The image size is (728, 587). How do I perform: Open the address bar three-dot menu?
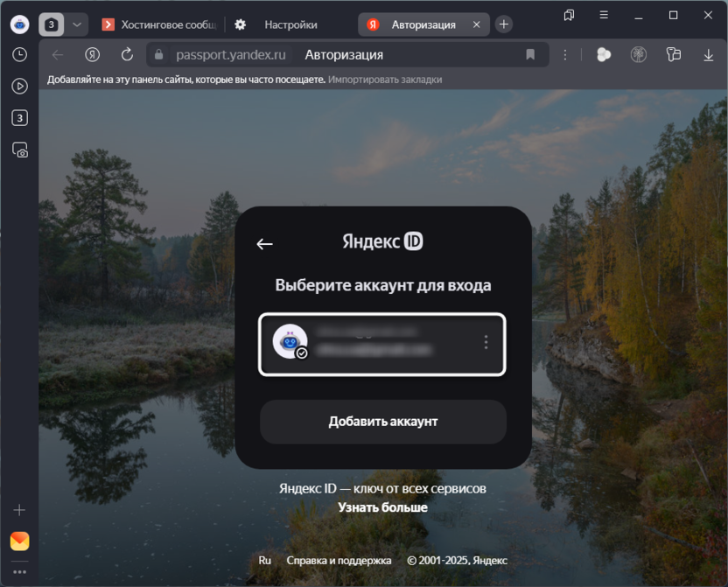(x=565, y=55)
